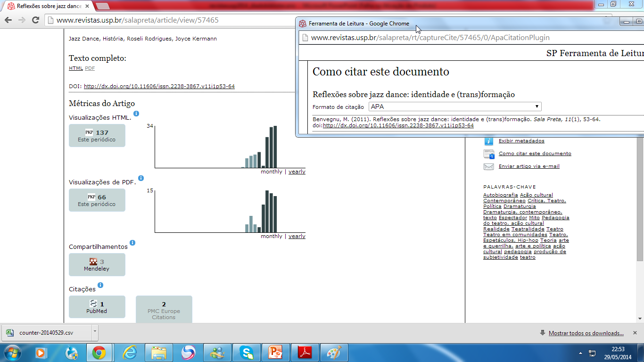Open the counter-20140529.csv downloaded file

(x=46, y=332)
